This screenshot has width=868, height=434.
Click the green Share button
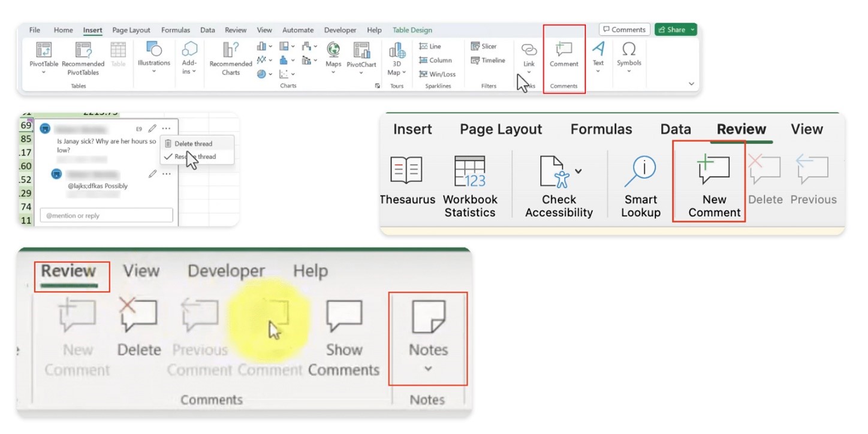click(x=675, y=29)
